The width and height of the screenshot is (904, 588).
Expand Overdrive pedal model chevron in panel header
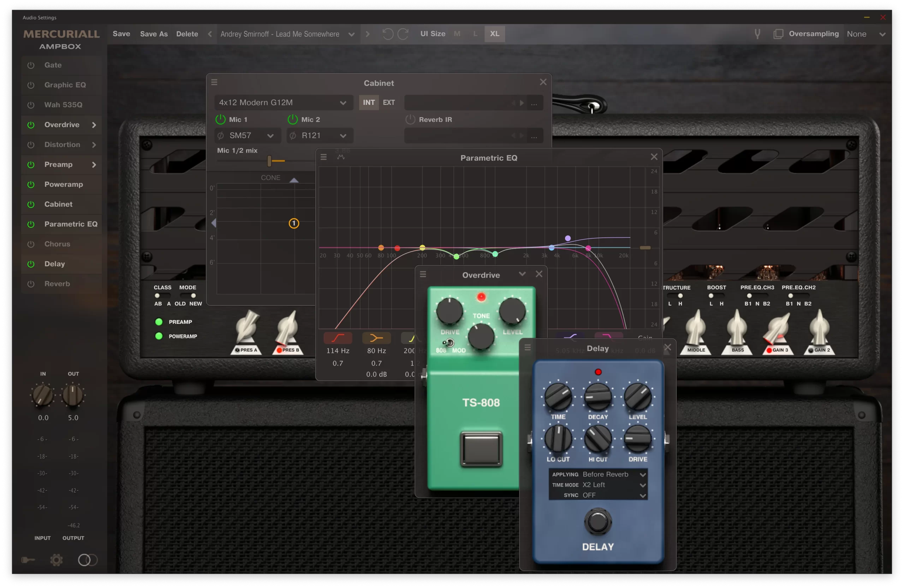(522, 274)
